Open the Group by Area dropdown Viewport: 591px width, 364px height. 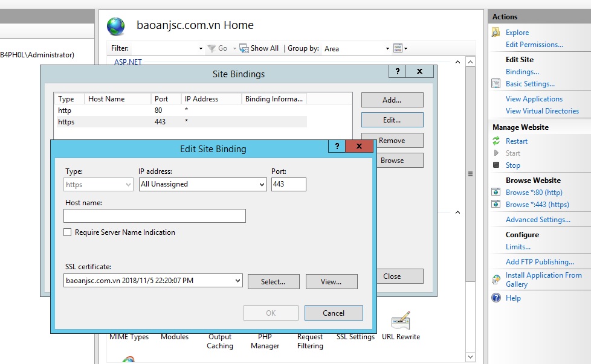387,48
